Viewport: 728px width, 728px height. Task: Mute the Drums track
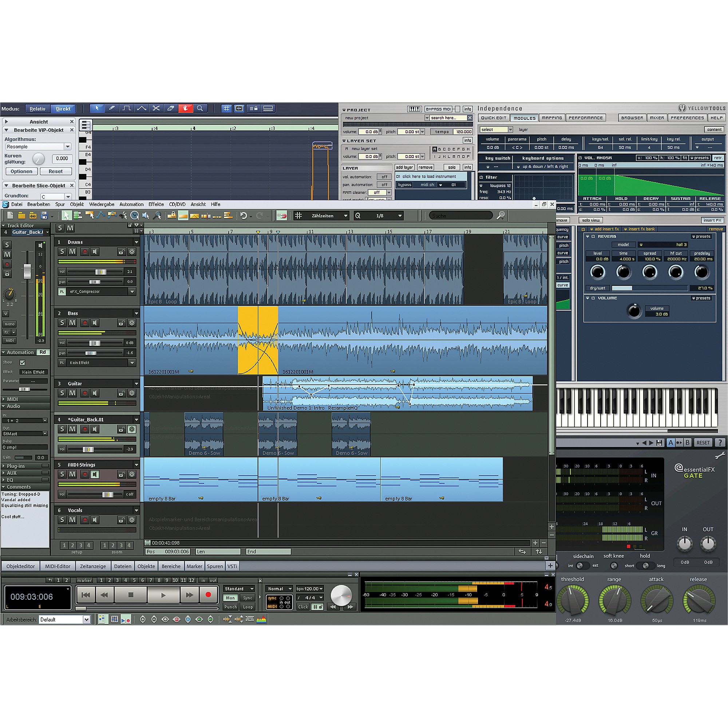[72, 252]
